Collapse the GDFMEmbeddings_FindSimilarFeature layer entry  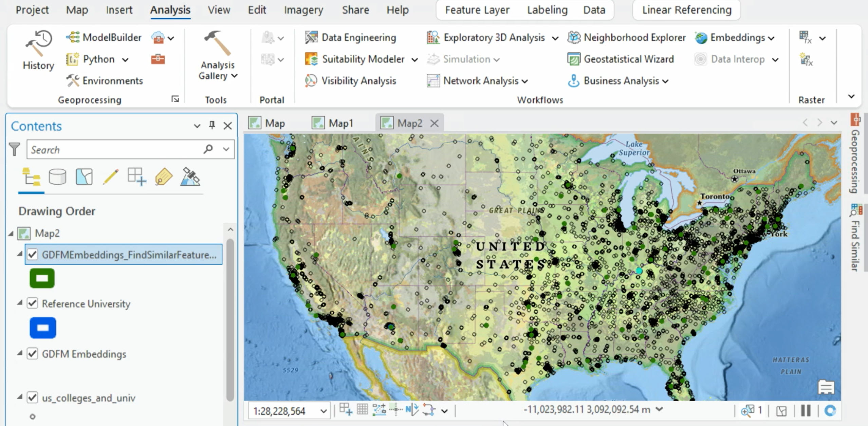(20, 254)
